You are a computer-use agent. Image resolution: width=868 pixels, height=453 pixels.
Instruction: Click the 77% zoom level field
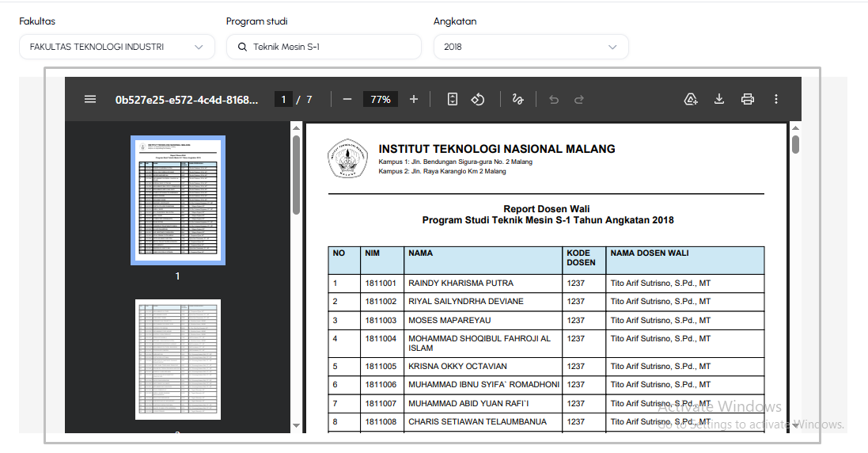click(381, 100)
